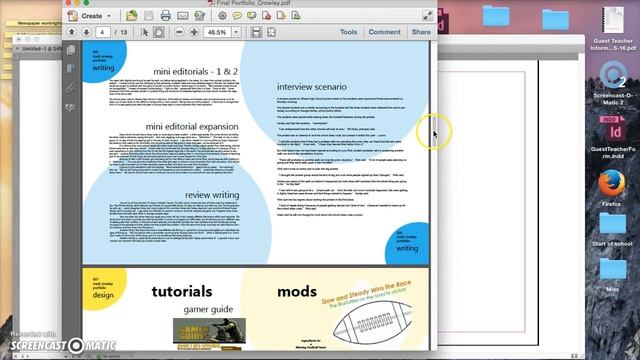
Task: Click the red delete page icon
Action: pyautogui.click(x=267, y=16)
